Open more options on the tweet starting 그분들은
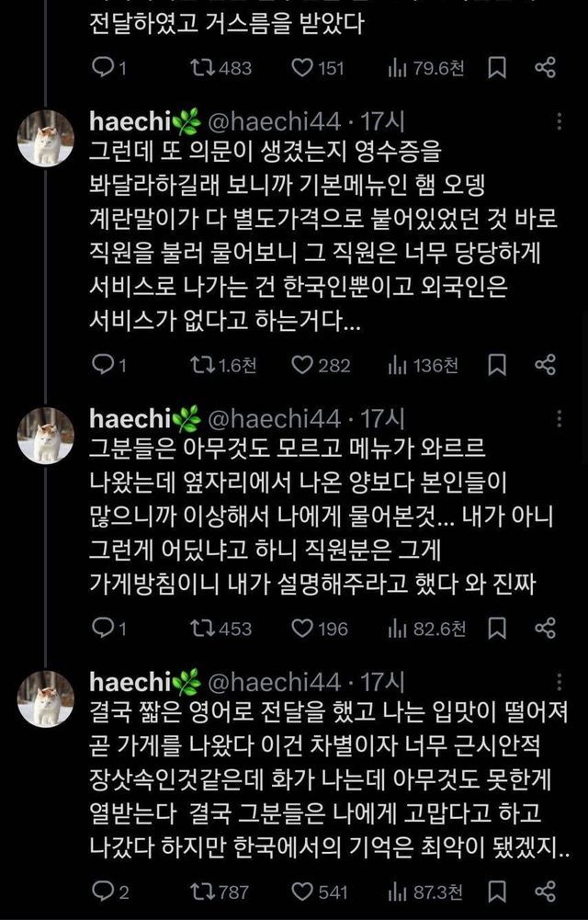Viewport: 588px width, 920px height. coord(560,421)
